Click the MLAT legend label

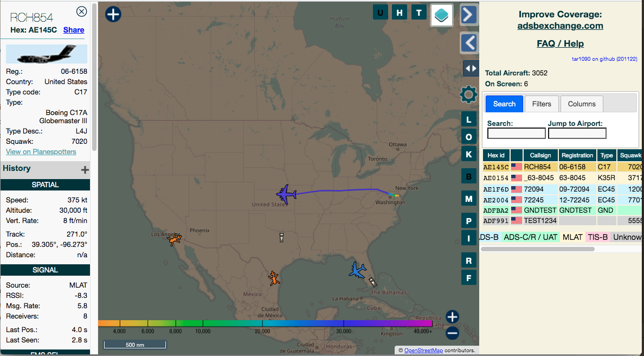pyautogui.click(x=572, y=237)
